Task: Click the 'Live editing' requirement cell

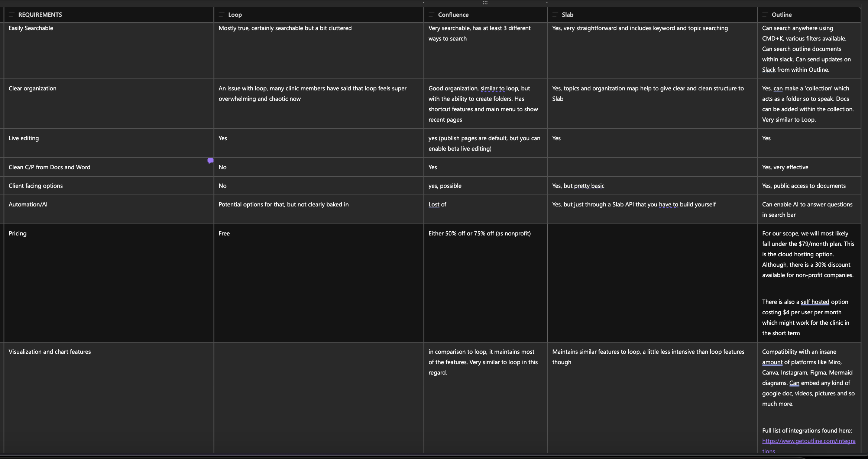Action: tap(109, 143)
